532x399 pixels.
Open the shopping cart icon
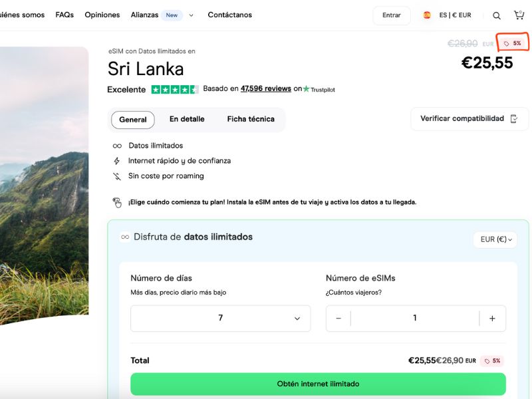[520, 15]
